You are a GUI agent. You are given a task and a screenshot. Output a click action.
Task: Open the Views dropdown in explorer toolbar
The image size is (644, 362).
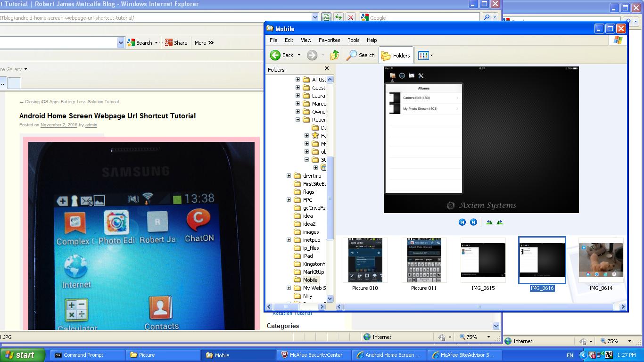pos(425,55)
